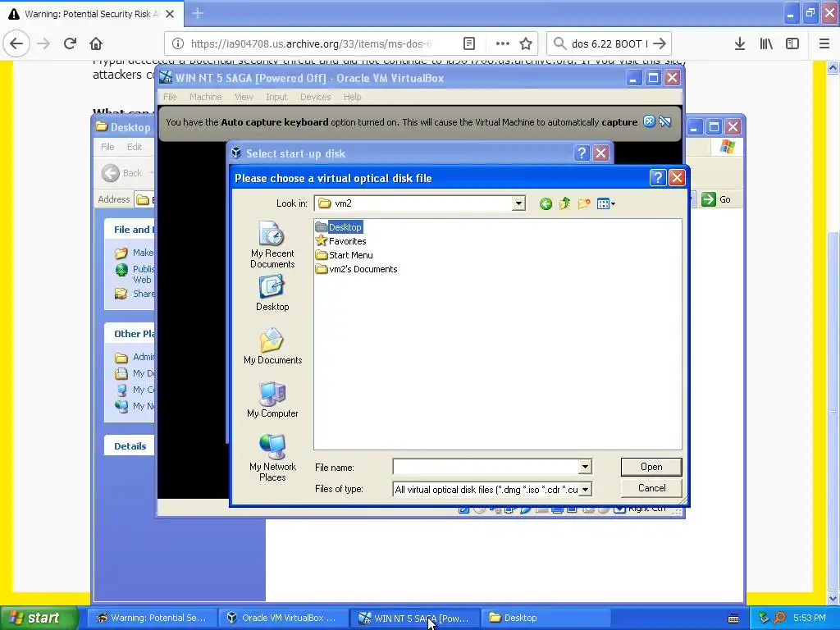Go up one folder level in dialog
Image resolution: width=840 pixels, height=630 pixels.
tap(564, 203)
